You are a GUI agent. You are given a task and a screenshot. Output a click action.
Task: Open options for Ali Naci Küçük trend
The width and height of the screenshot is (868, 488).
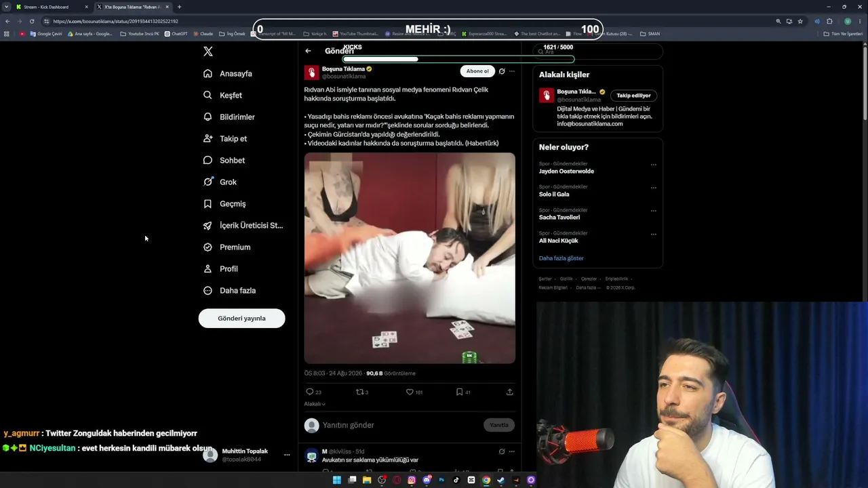(x=654, y=235)
